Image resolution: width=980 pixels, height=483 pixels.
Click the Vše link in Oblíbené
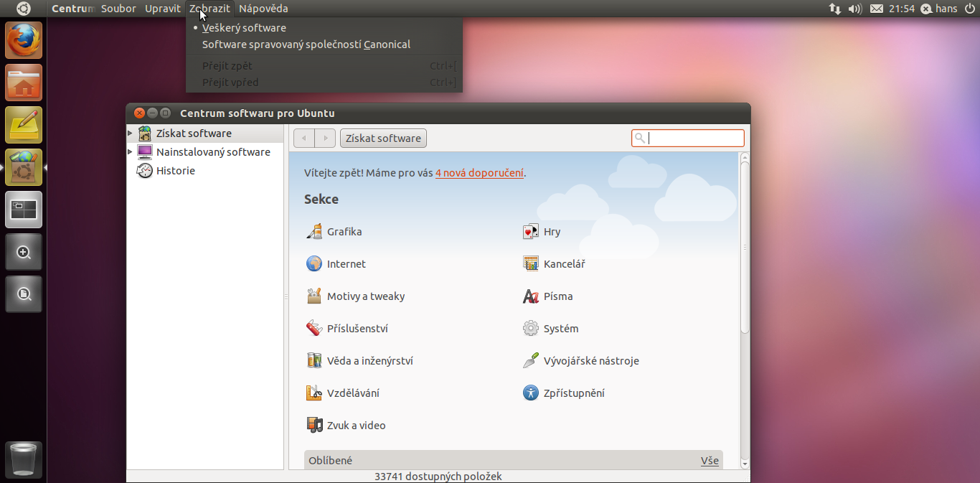(x=710, y=461)
